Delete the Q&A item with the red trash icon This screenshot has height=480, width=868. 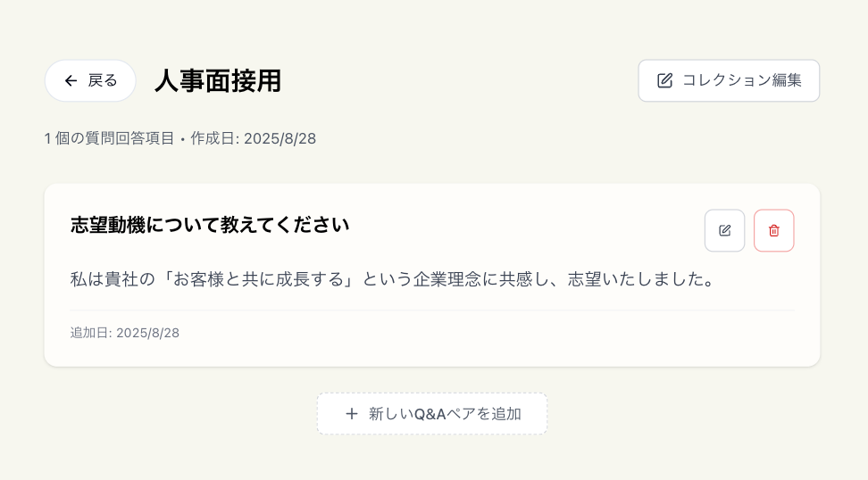click(x=773, y=230)
